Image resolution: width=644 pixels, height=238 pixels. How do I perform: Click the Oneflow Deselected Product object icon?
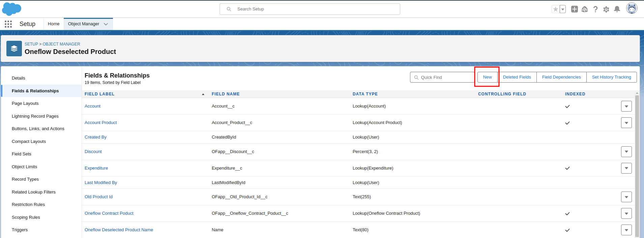click(x=14, y=49)
